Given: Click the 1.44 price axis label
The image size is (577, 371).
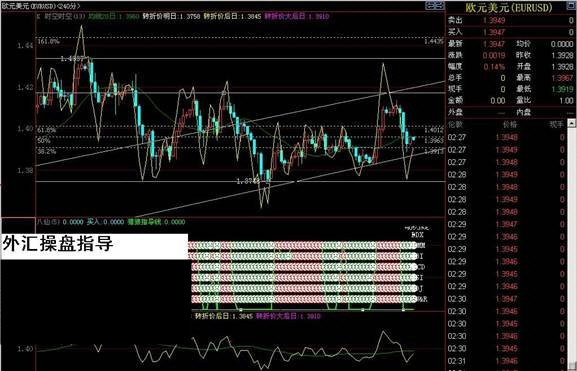Looking at the screenshot, I should pos(25,46).
